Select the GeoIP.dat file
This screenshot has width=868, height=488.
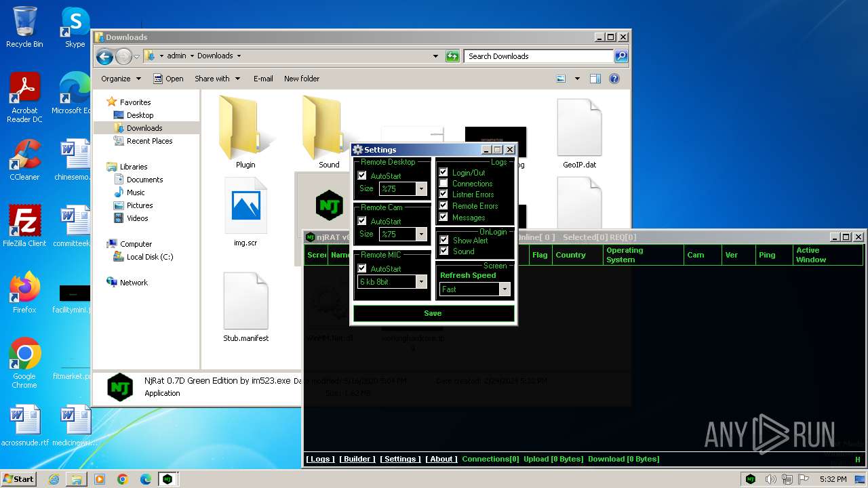579,134
